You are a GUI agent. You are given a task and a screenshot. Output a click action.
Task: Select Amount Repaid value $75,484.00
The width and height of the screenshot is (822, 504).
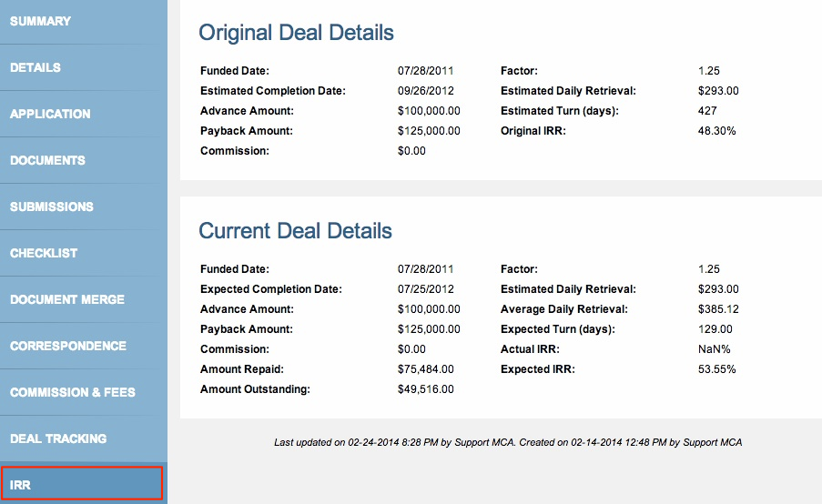click(x=426, y=369)
